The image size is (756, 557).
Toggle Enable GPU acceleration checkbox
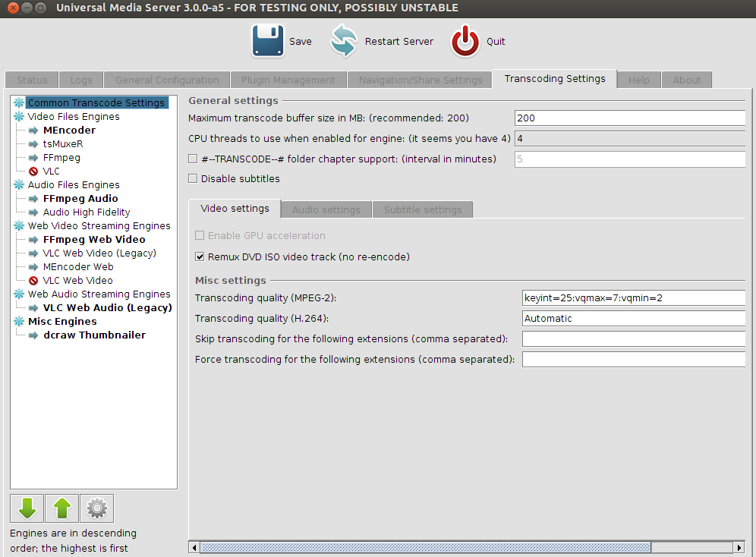200,235
